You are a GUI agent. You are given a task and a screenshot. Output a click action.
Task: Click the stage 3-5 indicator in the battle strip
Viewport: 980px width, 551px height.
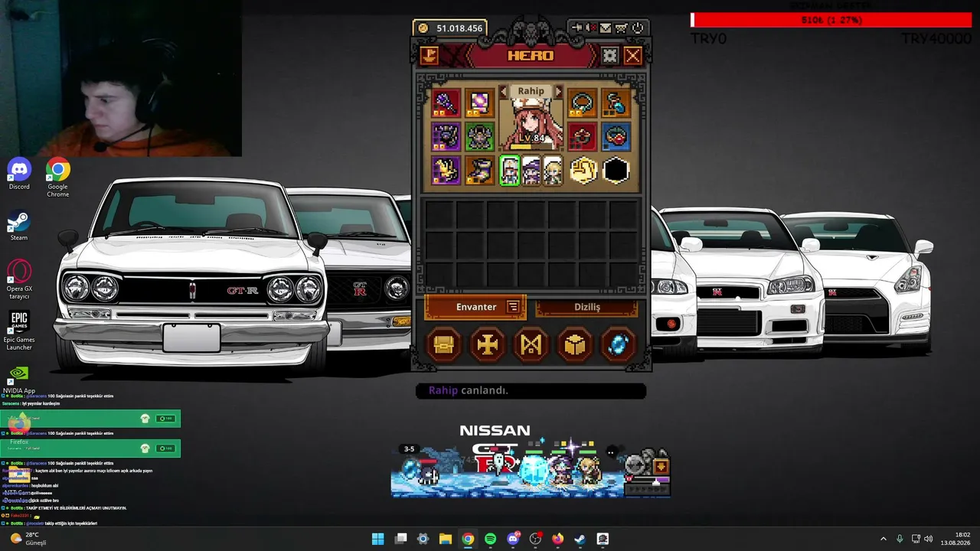click(409, 449)
